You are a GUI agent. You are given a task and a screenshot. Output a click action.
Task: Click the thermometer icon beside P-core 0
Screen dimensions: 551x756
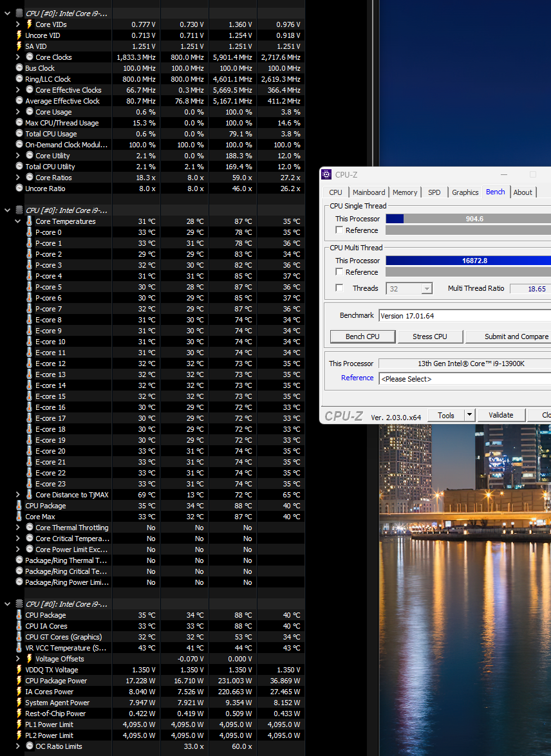(x=30, y=232)
